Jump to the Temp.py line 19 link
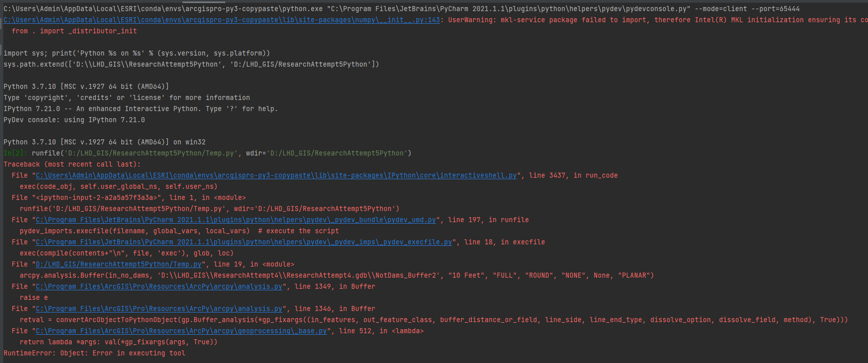The image size is (868, 363). 118,264
